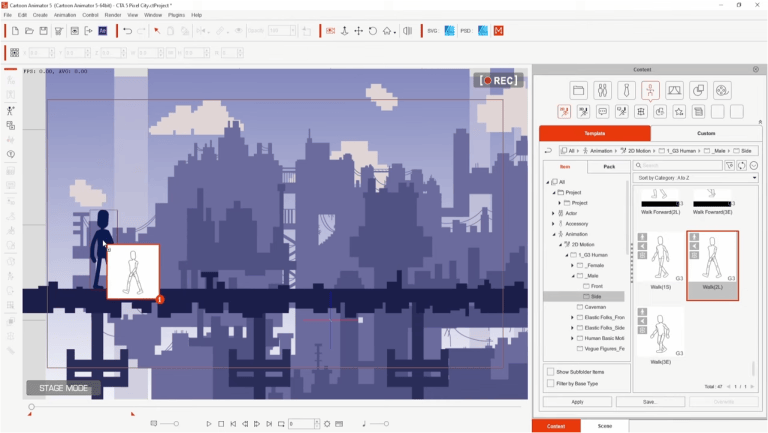Click the filter icon beside search box
768x433 pixels.
pyautogui.click(x=730, y=166)
